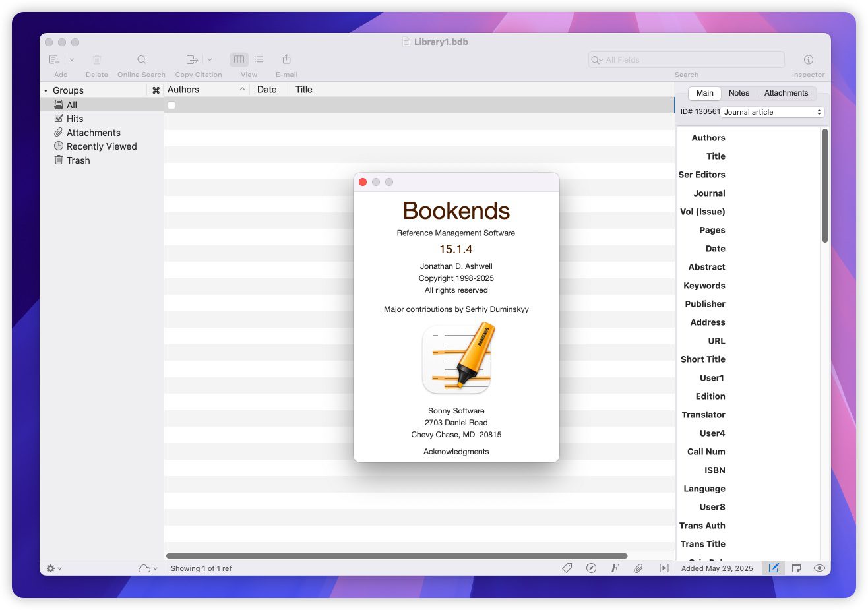Click the Publisher field label
The height and width of the screenshot is (610, 868).
click(x=705, y=304)
